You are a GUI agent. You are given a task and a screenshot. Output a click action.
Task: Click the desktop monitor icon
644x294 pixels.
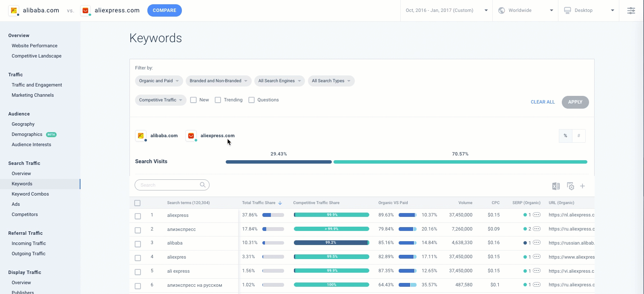(x=567, y=10)
